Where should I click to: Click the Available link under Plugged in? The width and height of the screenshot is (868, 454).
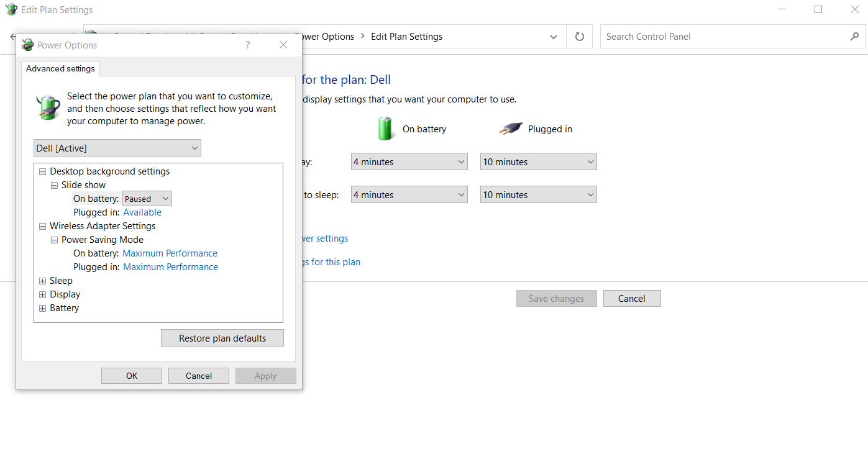(142, 212)
